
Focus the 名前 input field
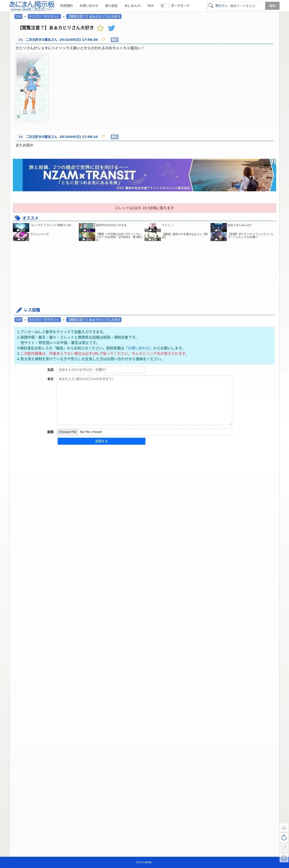(100, 370)
